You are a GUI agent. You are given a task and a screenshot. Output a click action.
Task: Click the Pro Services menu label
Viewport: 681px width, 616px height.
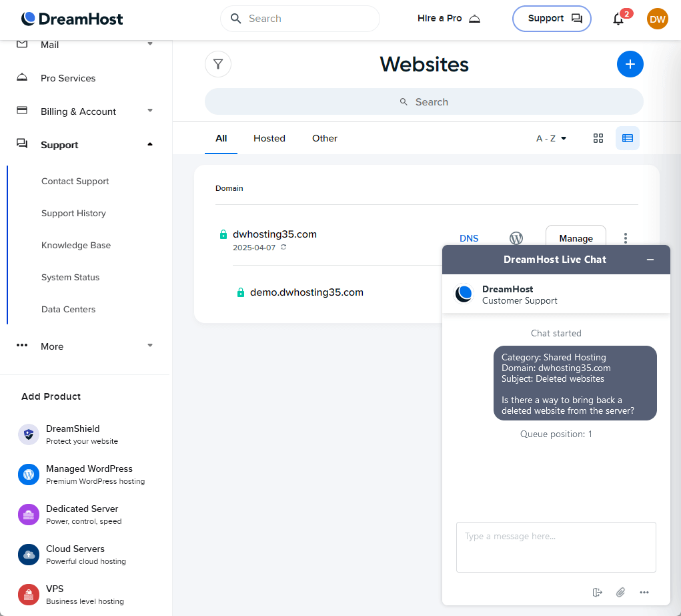coord(68,78)
